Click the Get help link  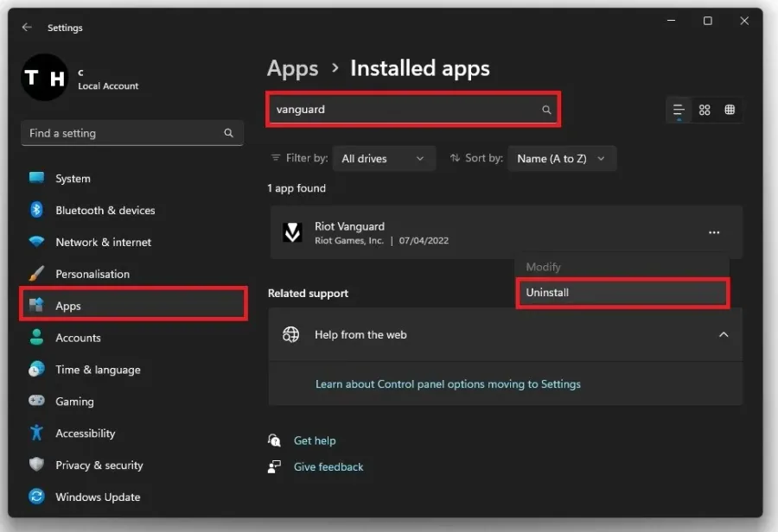[315, 440]
